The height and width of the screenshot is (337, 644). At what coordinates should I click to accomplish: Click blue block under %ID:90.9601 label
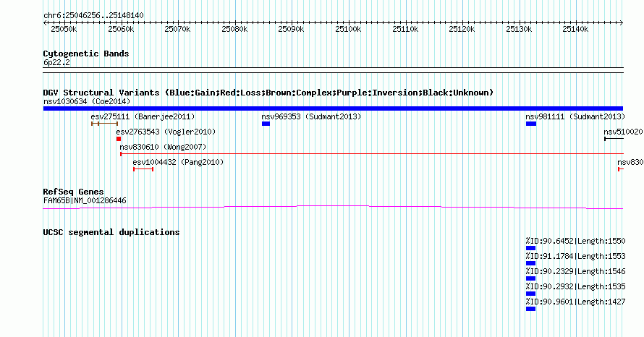point(530,309)
